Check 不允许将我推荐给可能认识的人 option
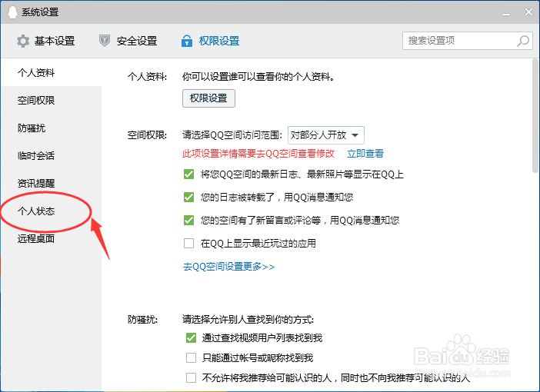The height and width of the screenshot is (392, 540). coord(191,378)
